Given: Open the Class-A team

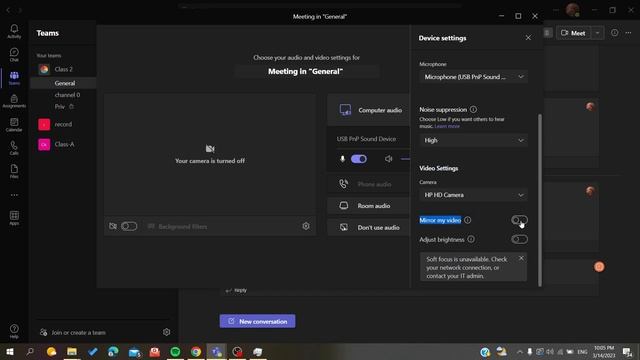Looking at the screenshot, I should (64, 144).
